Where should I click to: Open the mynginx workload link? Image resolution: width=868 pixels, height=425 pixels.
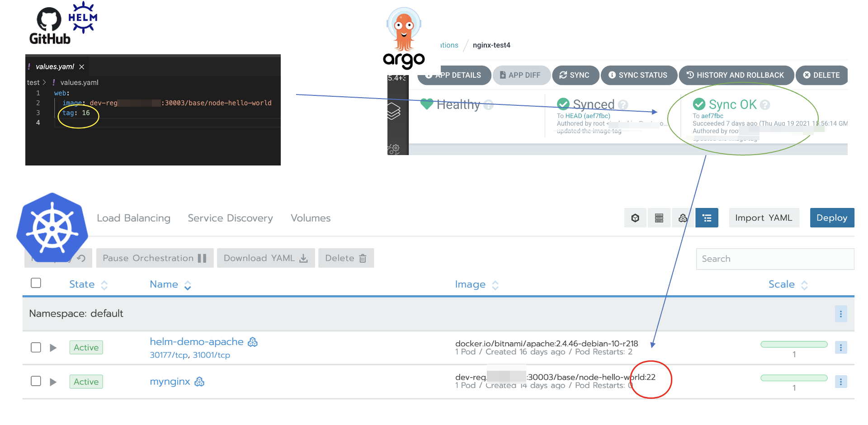pos(170,382)
